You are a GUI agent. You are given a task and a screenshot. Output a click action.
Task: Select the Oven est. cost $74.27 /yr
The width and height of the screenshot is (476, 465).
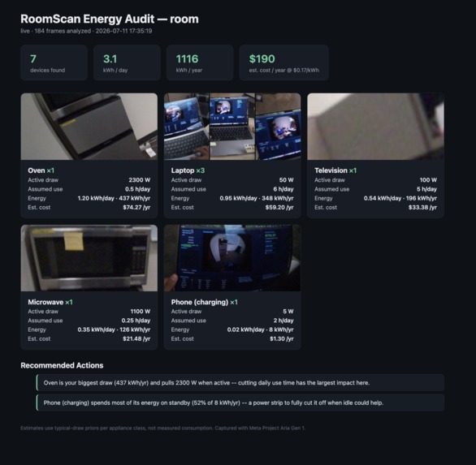point(136,208)
